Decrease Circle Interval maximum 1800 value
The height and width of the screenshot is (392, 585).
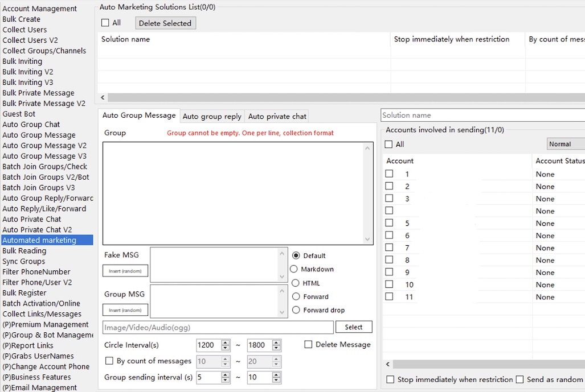coord(276,348)
